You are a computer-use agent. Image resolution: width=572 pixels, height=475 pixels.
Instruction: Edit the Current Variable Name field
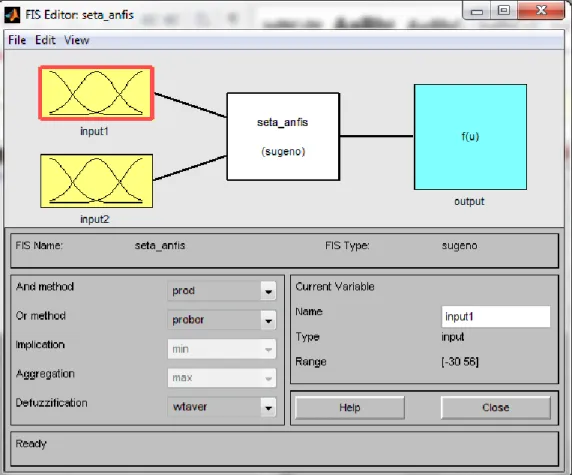[x=496, y=317]
